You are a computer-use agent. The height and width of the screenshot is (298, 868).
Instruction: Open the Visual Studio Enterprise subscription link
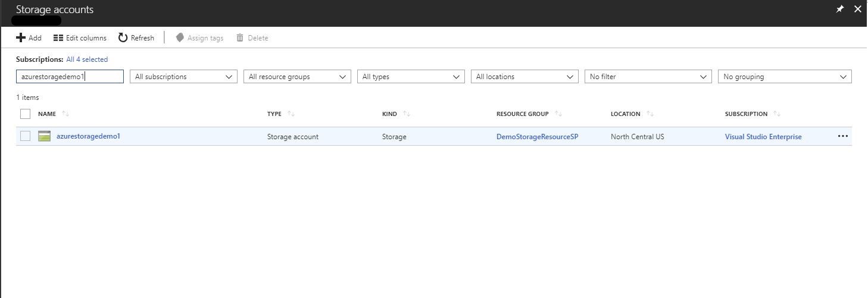tap(763, 137)
